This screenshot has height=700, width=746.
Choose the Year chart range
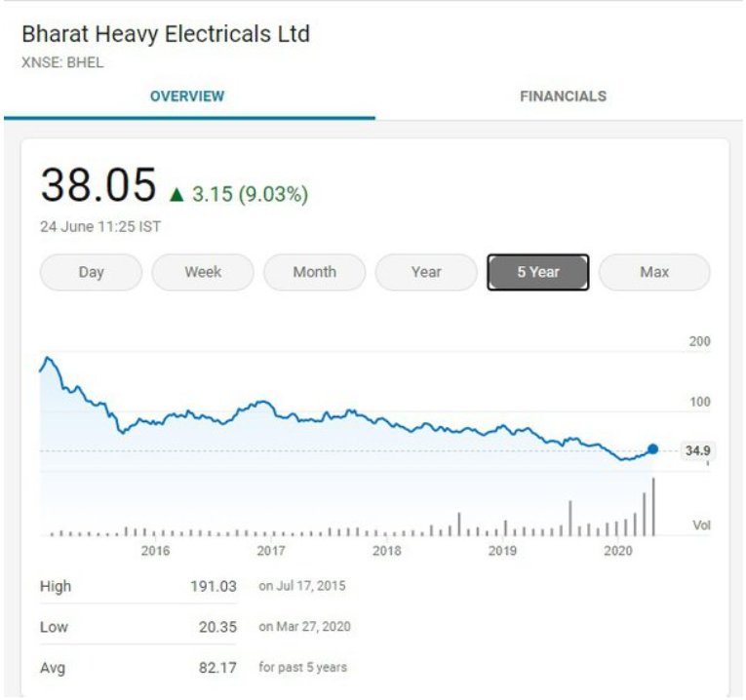(x=426, y=272)
